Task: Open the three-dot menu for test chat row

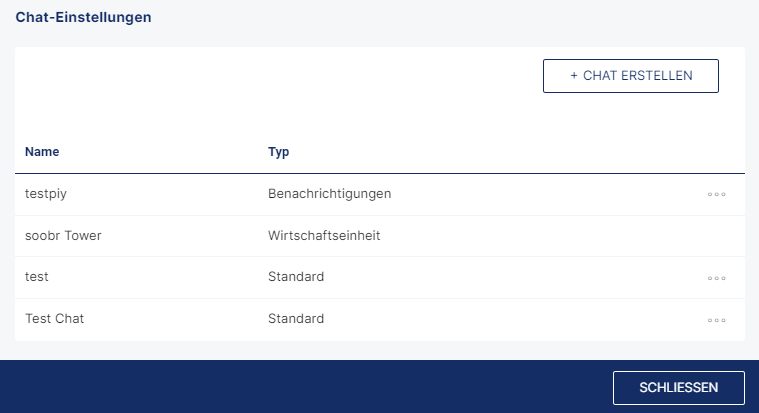Action: pos(716,278)
